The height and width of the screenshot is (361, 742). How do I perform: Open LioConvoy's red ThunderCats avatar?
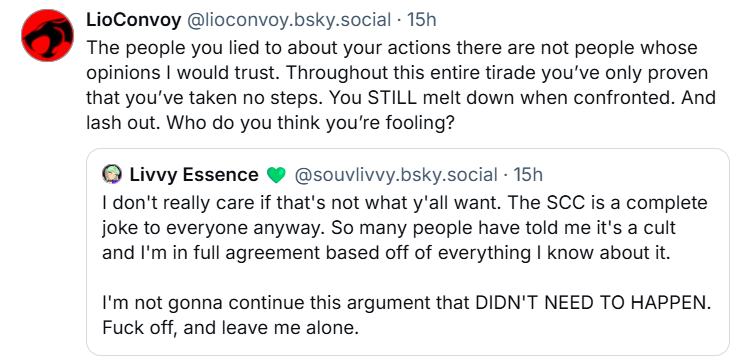click(x=47, y=35)
